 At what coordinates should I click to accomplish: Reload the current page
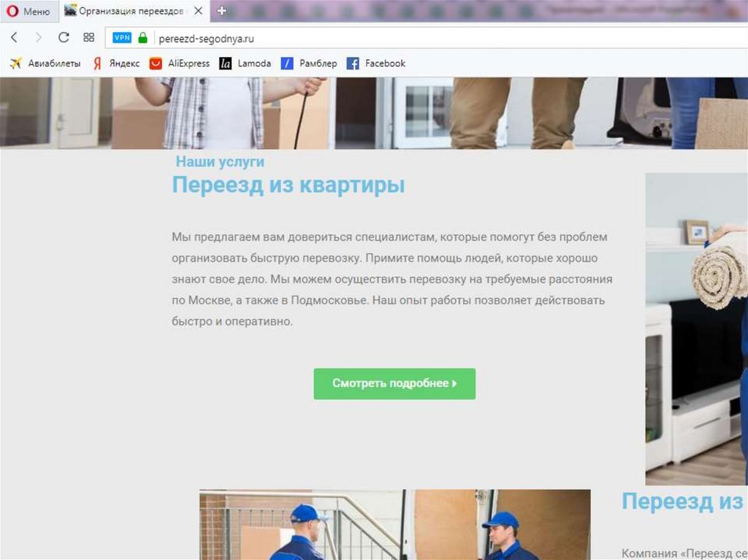64,38
